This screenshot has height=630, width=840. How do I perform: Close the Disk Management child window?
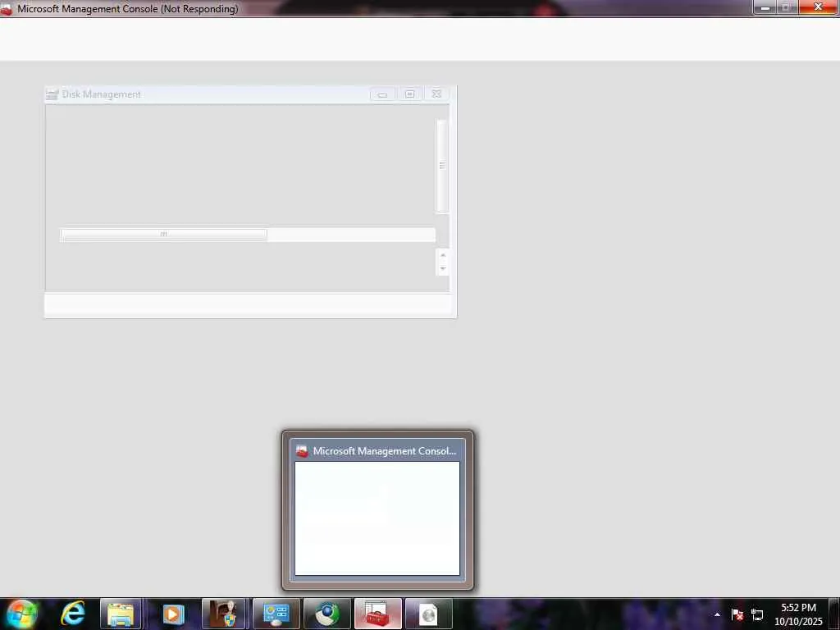[436, 94]
